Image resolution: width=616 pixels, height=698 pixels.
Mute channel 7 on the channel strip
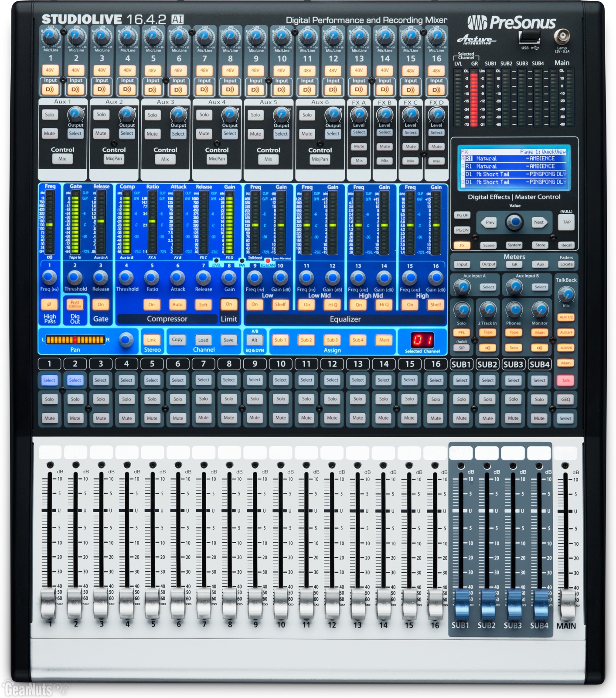pyautogui.click(x=204, y=418)
